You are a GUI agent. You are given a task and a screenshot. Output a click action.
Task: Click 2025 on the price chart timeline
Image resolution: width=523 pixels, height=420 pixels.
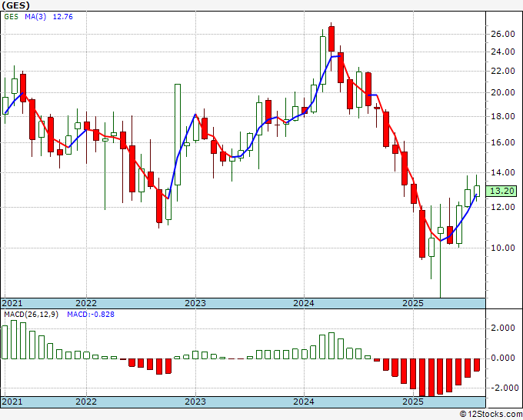coord(412,303)
